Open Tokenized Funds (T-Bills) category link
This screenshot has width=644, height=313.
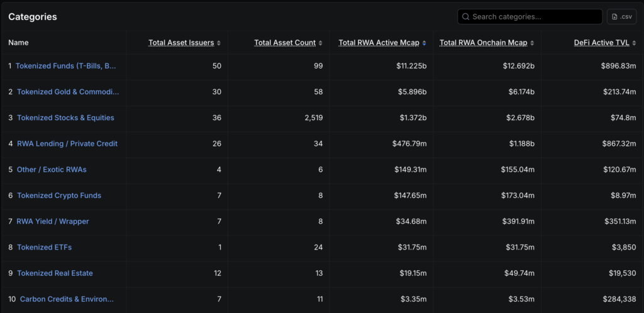(66, 66)
